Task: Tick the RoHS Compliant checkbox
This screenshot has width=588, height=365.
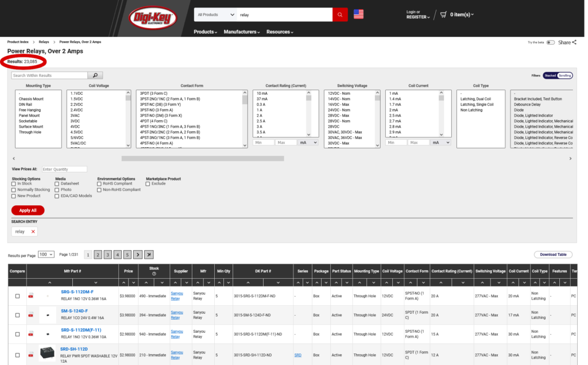Action: [99, 184]
